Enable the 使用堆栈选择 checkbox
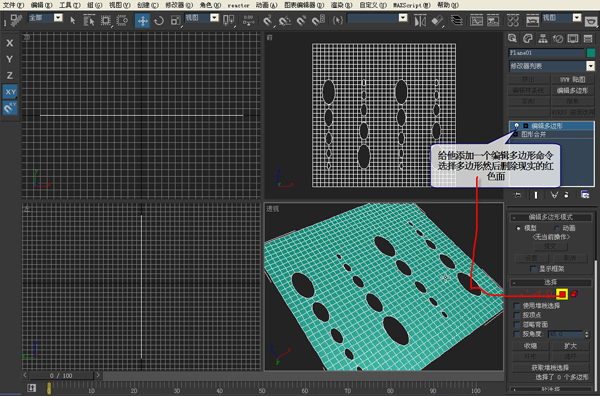Viewport: 600px width, 396px height. [517, 306]
